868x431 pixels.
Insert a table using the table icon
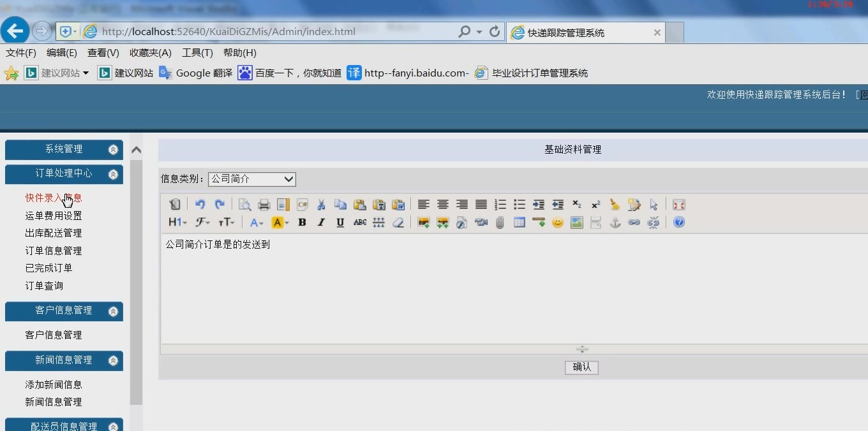click(519, 222)
